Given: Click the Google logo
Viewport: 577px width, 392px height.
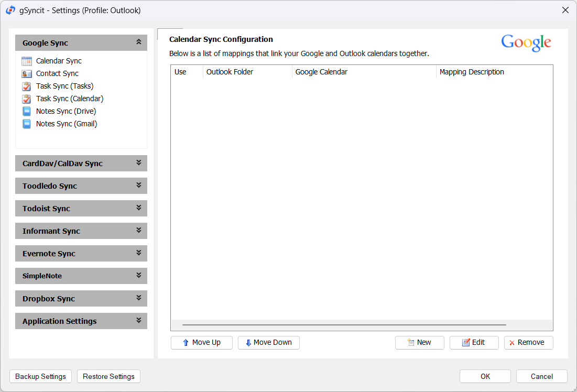Looking at the screenshot, I should point(526,43).
